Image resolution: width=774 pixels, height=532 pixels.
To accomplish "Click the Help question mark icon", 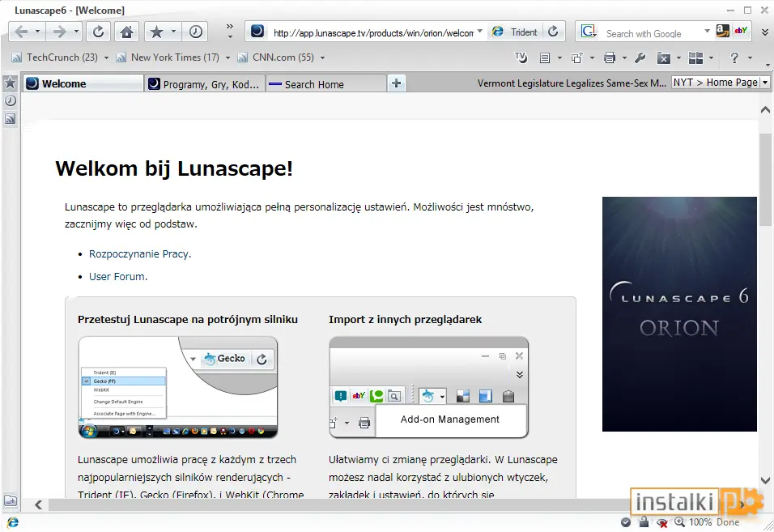I will pos(734,57).
